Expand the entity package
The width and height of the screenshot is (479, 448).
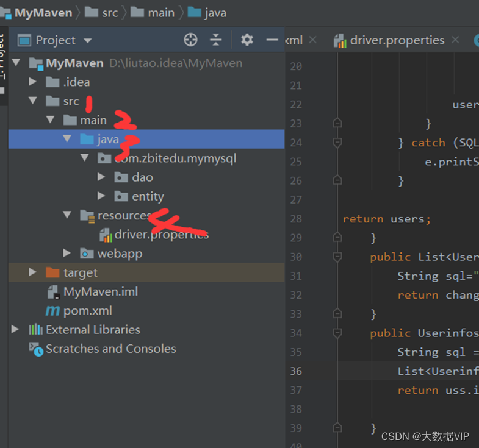[x=101, y=196]
